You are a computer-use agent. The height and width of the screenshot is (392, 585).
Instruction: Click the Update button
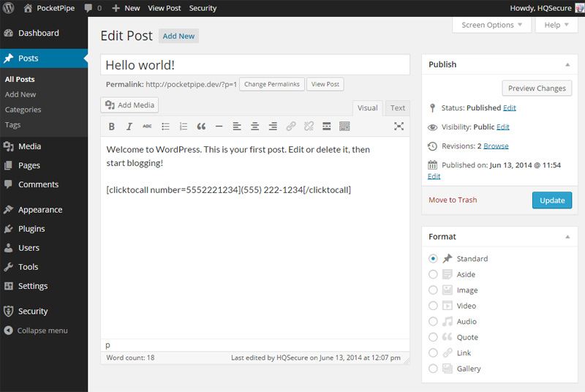click(551, 200)
